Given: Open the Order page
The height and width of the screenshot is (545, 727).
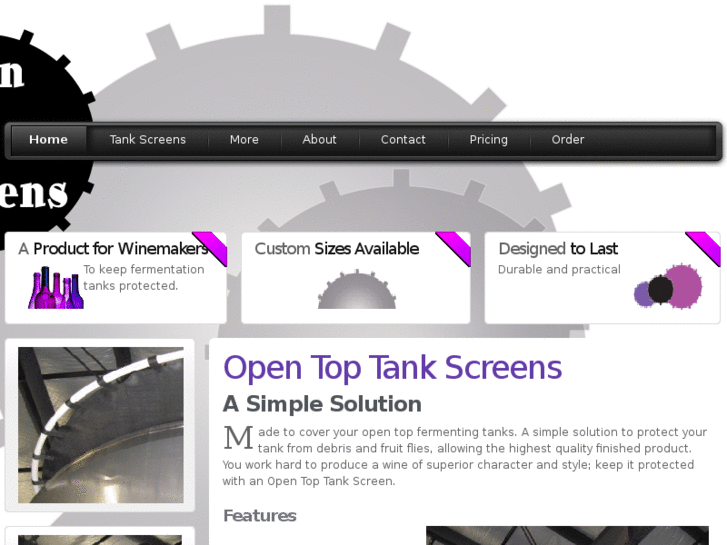Looking at the screenshot, I should point(568,140).
